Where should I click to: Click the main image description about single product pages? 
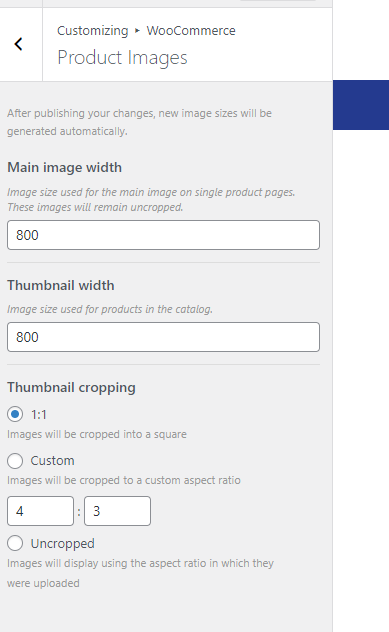click(151, 200)
